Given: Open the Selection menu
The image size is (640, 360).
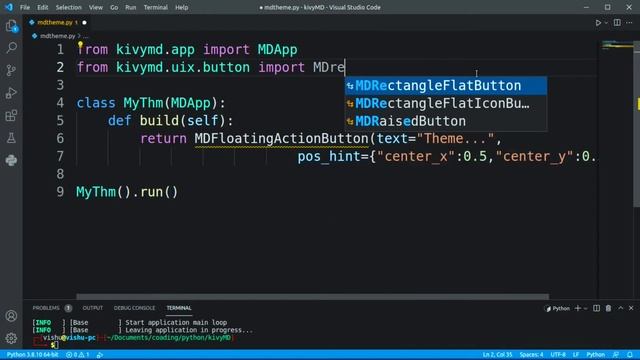Looking at the screenshot, I should pos(69,7).
